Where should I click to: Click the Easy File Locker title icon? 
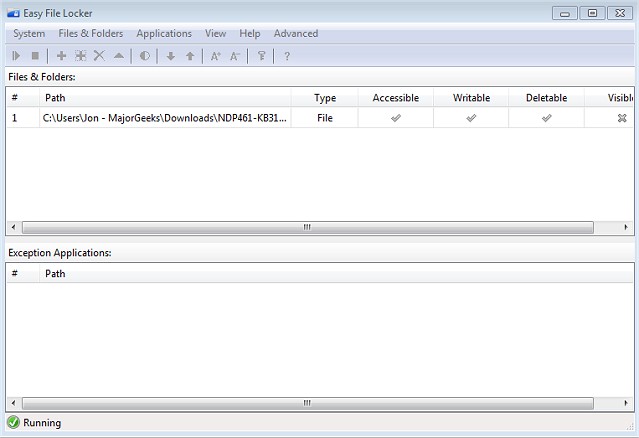(13, 13)
